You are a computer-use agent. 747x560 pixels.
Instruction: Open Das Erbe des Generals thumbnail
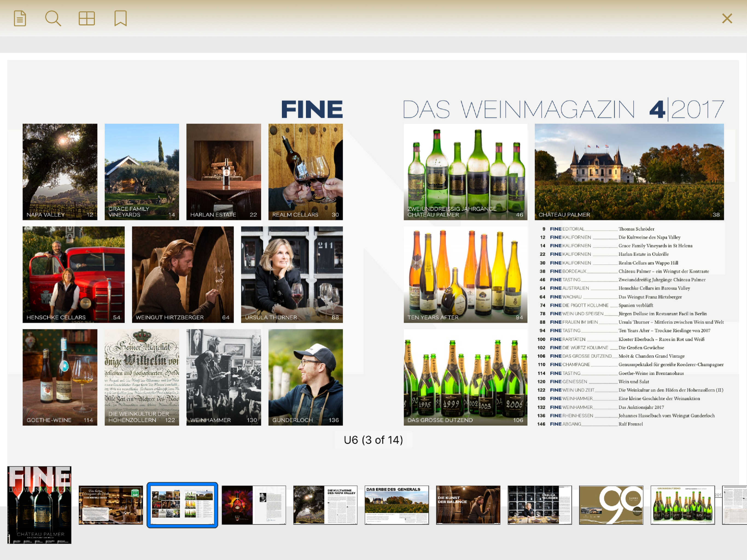click(x=397, y=505)
